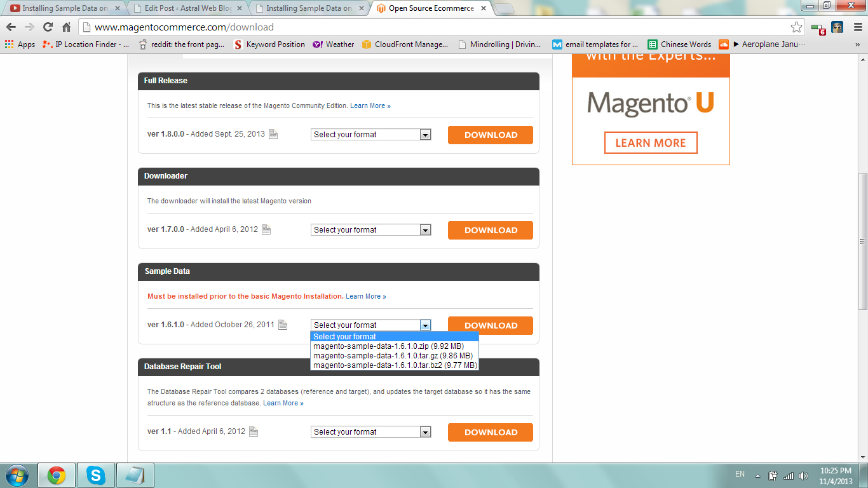Open the network signal tray icon
The image size is (868, 488).
click(x=789, y=475)
